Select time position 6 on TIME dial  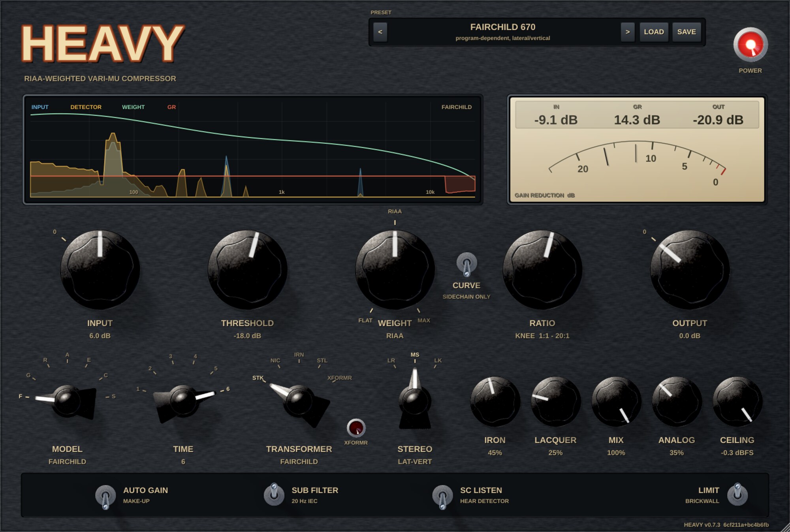pos(228,389)
